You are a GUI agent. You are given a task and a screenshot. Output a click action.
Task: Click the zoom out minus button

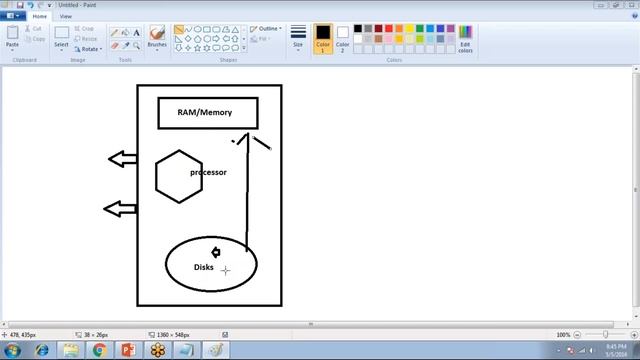point(577,335)
